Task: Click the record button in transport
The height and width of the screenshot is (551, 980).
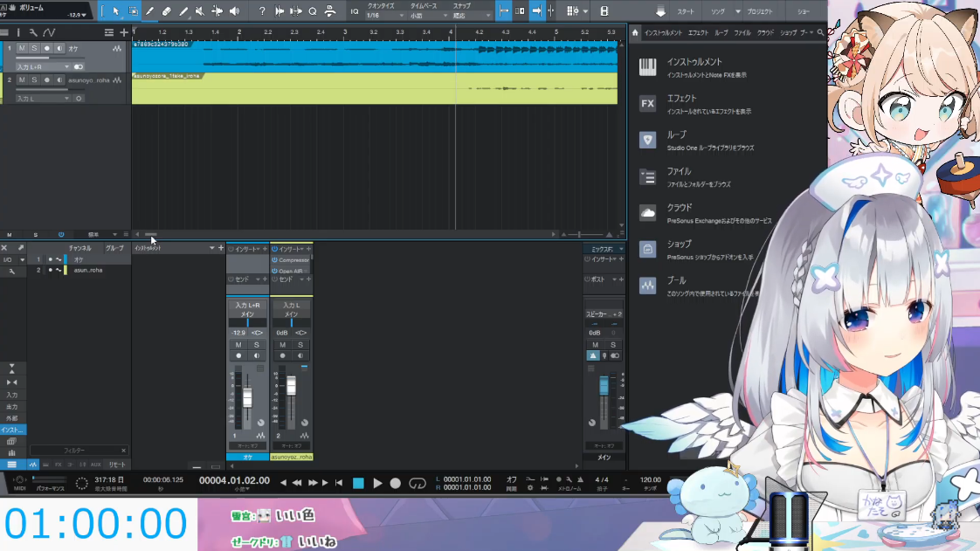Action: pyautogui.click(x=395, y=483)
